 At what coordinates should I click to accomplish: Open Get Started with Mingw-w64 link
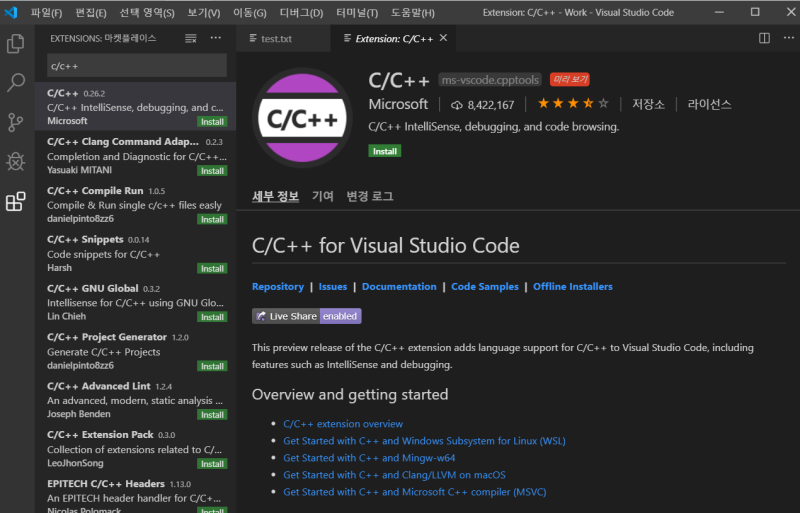(369, 458)
